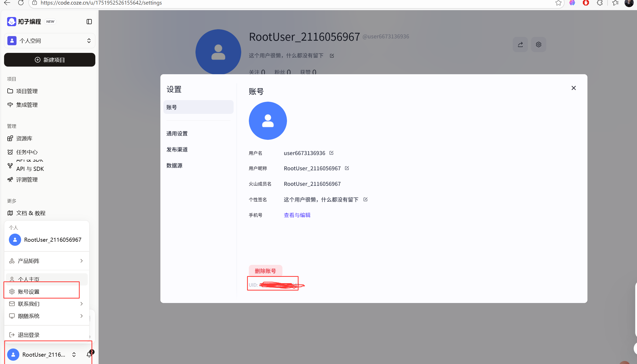This screenshot has height=364, width=637.
Task: Expand the 跟随系统 theme submenu
Action: (47, 316)
